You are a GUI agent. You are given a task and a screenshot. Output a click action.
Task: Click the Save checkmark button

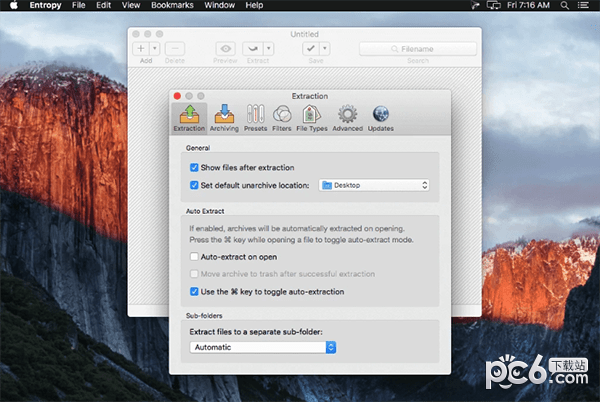(x=311, y=49)
